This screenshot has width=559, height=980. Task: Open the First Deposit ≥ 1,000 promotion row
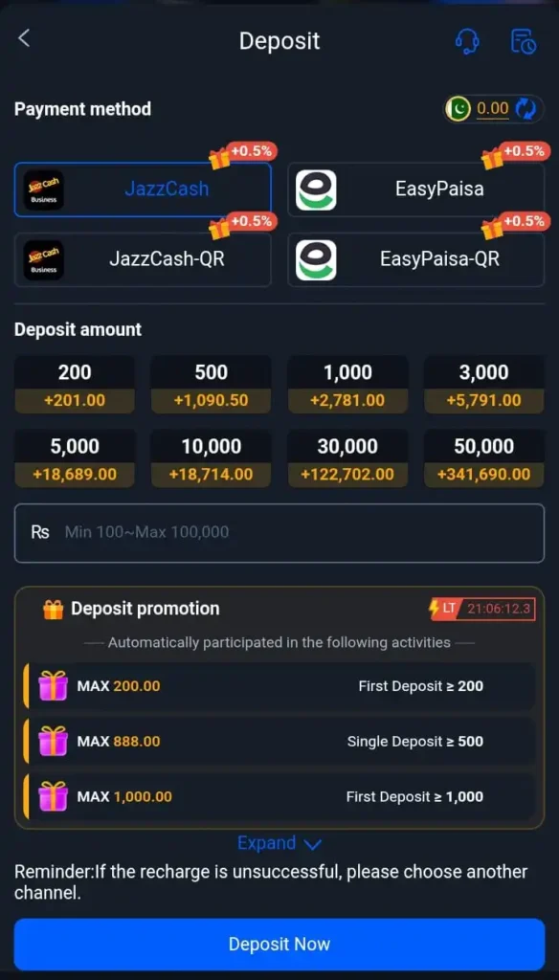[x=279, y=797]
